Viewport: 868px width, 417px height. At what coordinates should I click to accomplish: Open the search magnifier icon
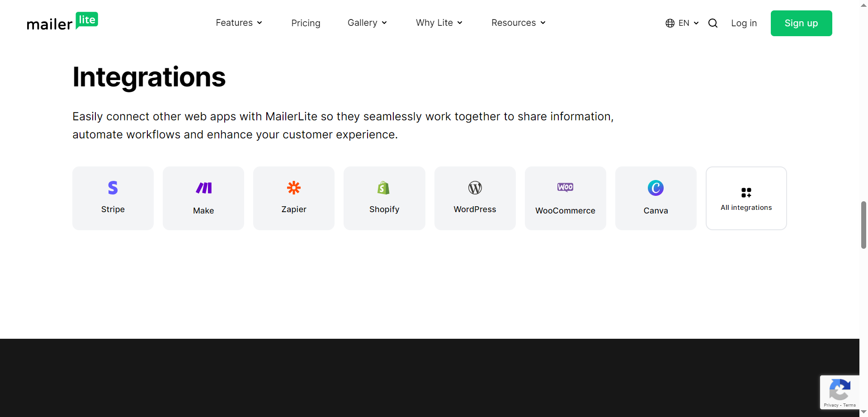pyautogui.click(x=713, y=23)
